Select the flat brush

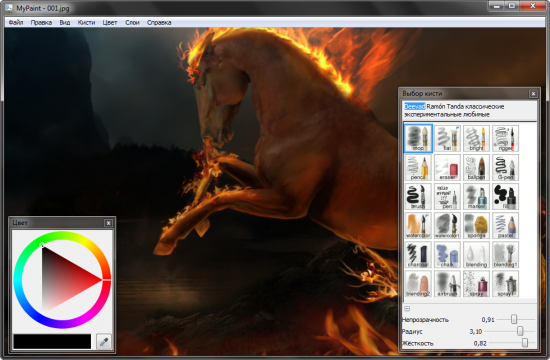pos(447,138)
